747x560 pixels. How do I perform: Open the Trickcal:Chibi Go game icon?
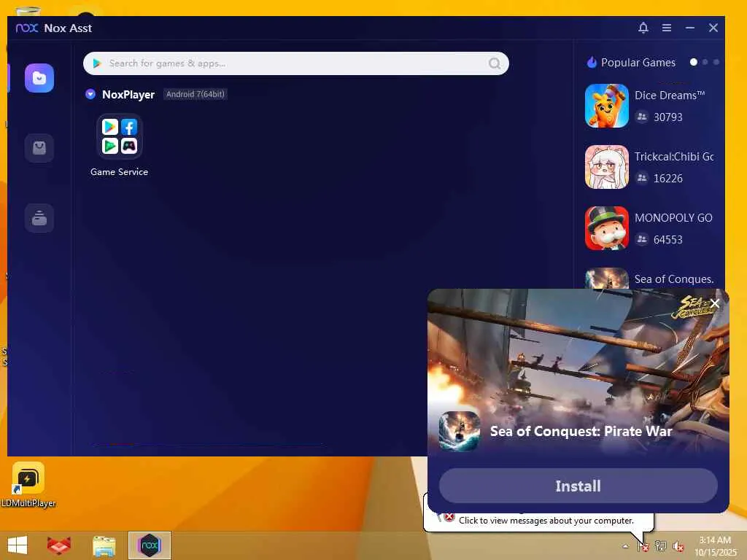[x=607, y=167]
